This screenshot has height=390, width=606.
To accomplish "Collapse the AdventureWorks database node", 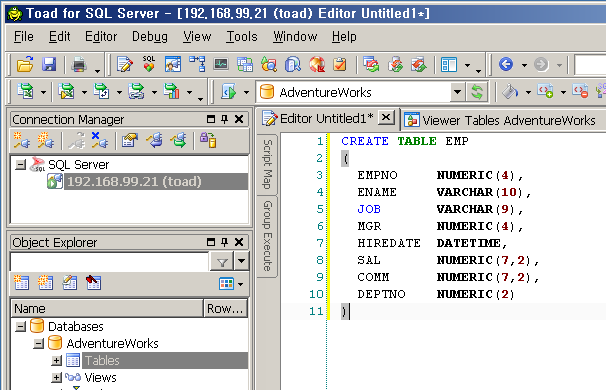I will click(x=39, y=344).
